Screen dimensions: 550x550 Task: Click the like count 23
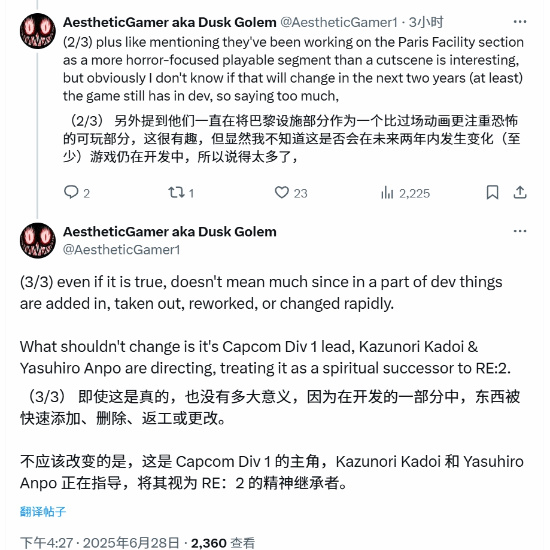click(x=301, y=194)
